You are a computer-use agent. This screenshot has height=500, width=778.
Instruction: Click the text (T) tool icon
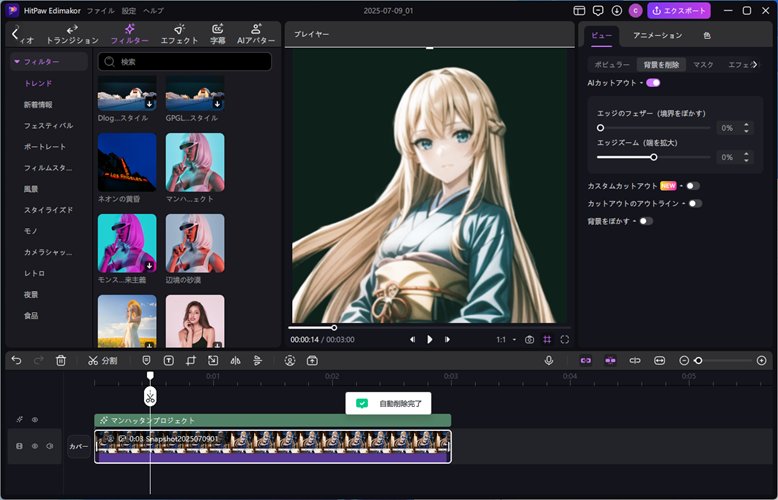tap(169, 361)
